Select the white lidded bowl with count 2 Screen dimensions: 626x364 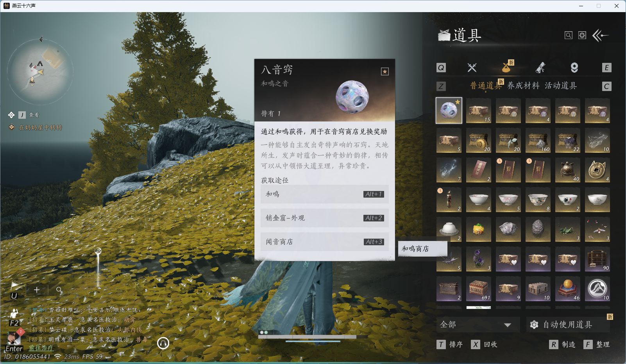tap(449, 229)
